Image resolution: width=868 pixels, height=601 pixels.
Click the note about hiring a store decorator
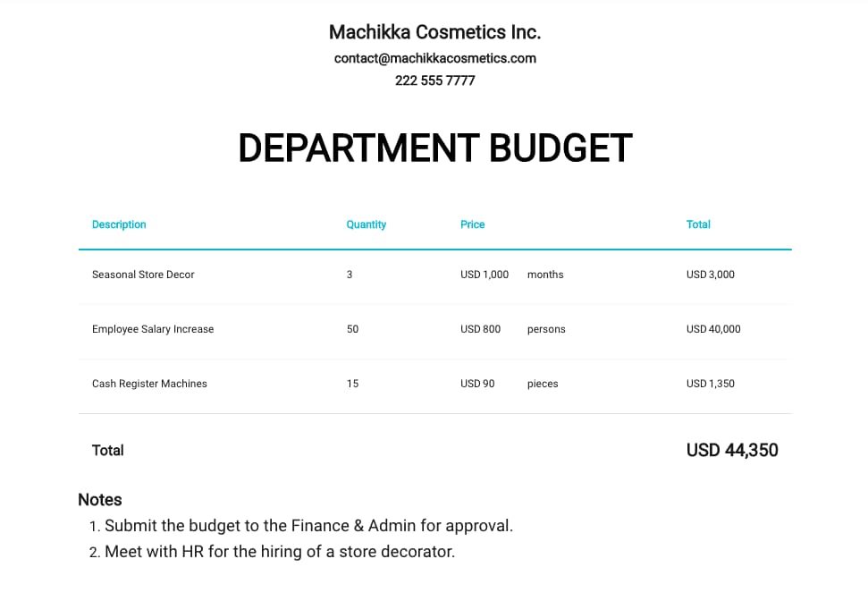[x=280, y=552]
